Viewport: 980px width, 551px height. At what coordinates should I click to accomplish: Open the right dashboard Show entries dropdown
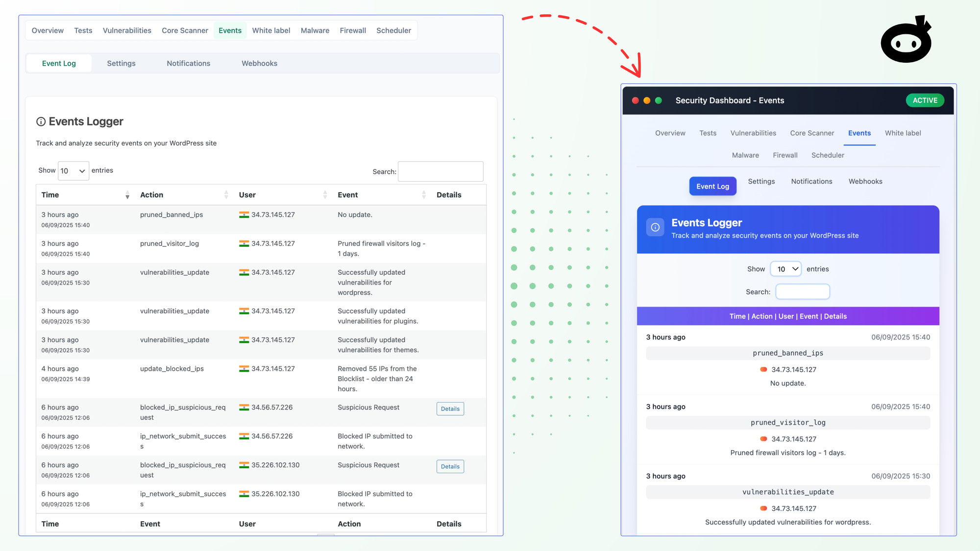[785, 269]
